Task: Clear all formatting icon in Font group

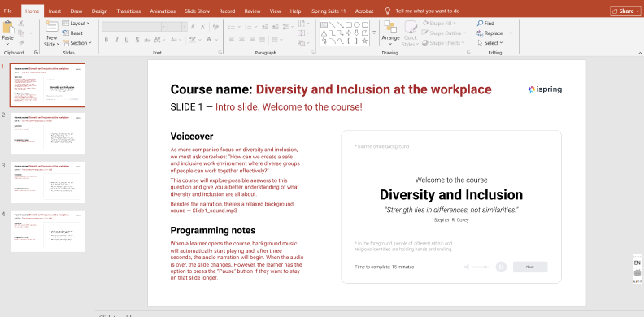Action: [216, 27]
